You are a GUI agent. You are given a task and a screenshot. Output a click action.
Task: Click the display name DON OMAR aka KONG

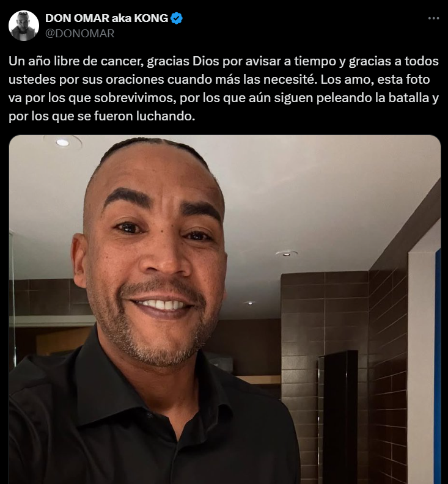point(106,18)
